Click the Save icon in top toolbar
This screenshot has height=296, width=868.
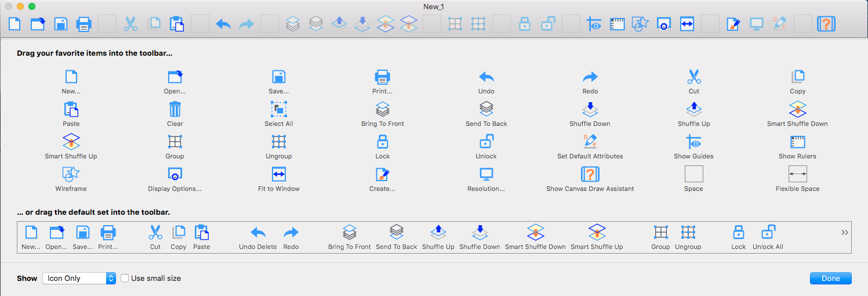coord(61,24)
